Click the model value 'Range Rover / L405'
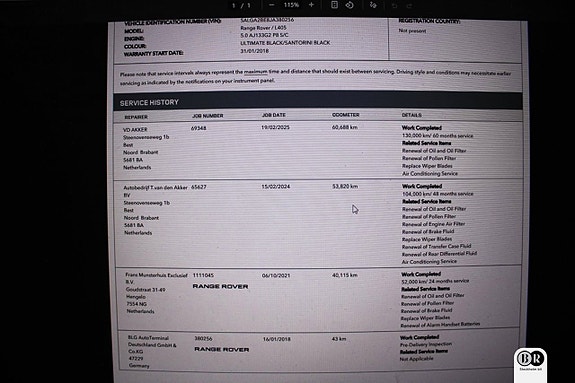This screenshot has width=575, height=383. point(263,28)
